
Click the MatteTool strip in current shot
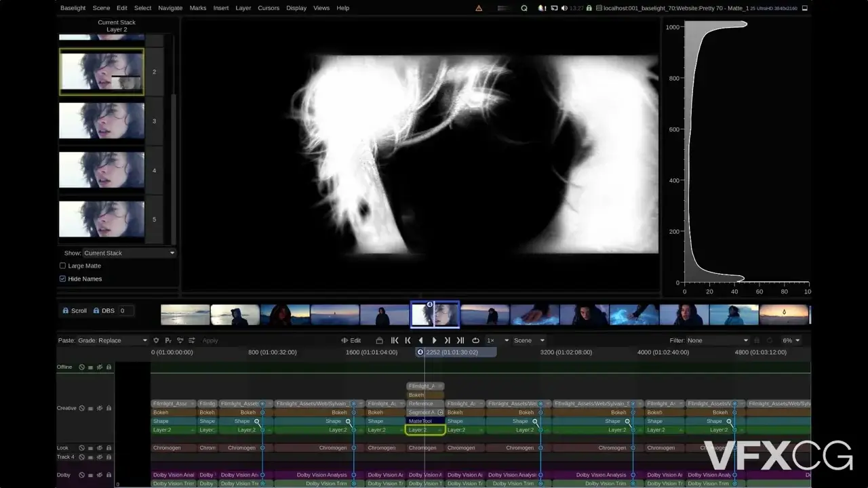[x=425, y=421]
